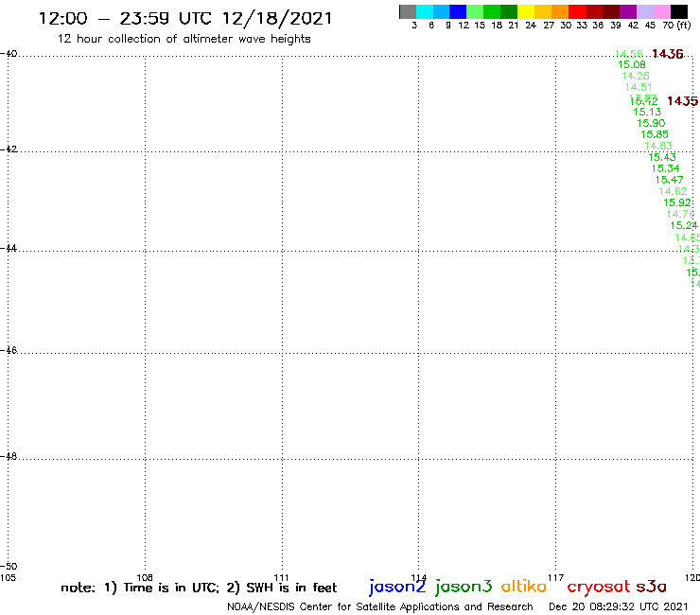The height and width of the screenshot is (615, 700).
Task: Click the cryosat satellite label
Action: pyautogui.click(x=599, y=588)
